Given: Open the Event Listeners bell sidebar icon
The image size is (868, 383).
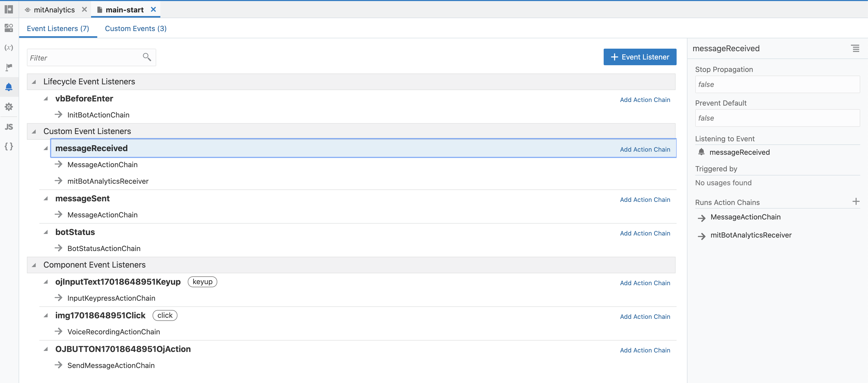Looking at the screenshot, I should (9, 87).
